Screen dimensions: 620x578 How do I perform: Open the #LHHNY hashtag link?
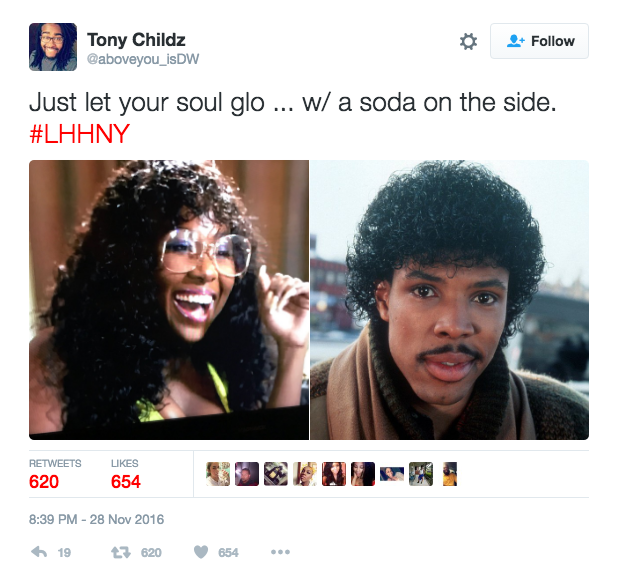point(79,134)
